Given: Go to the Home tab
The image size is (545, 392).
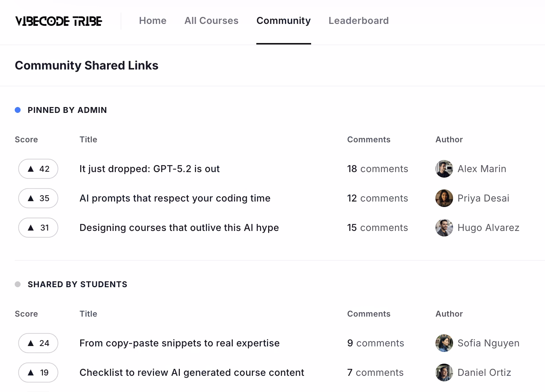Looking at the screenshot, I should pyautogui.click(x=153, y=21).
